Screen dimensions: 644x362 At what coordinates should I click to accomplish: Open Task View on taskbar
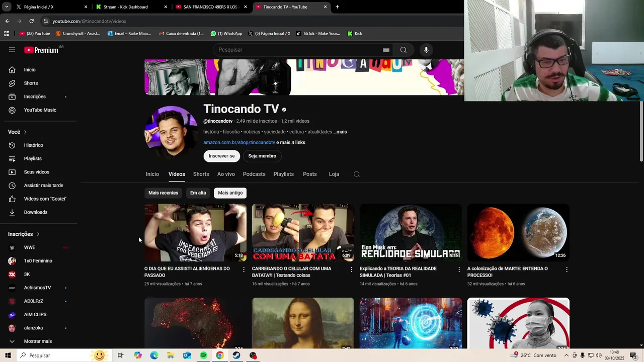121,355
